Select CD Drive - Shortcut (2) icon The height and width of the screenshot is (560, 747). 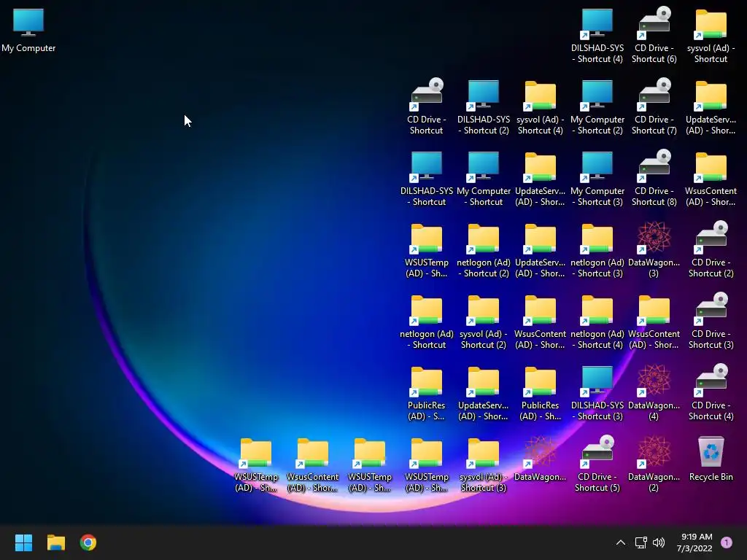coord(711,250)
